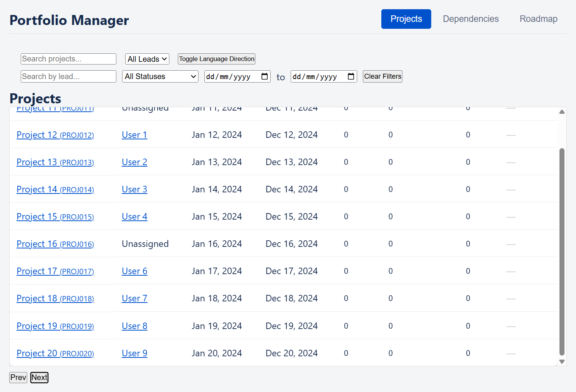
Task: Open the User 3 lead link
Action: click(134, 189)
